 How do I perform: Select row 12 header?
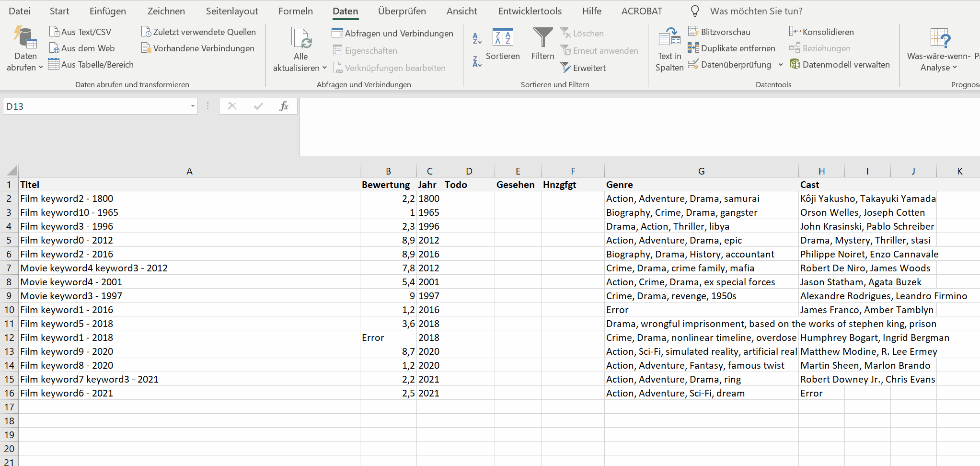pyautogui.click(x=9, y=338)
